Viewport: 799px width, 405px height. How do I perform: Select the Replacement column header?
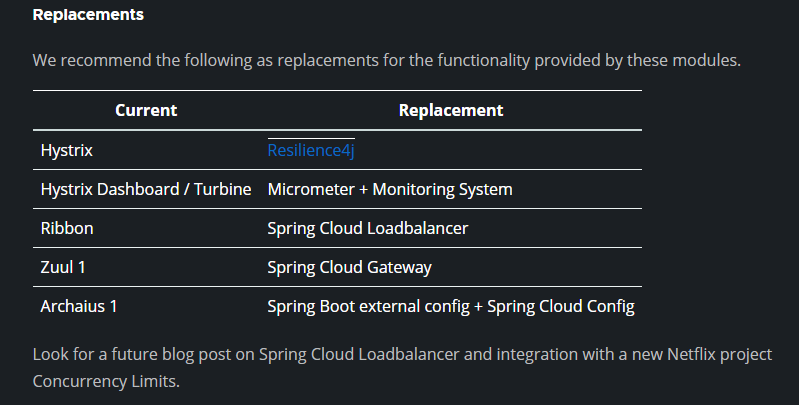point(451,110)
